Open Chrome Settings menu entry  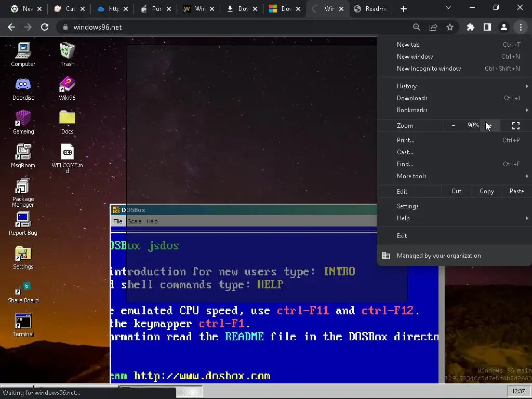(455, 206)
